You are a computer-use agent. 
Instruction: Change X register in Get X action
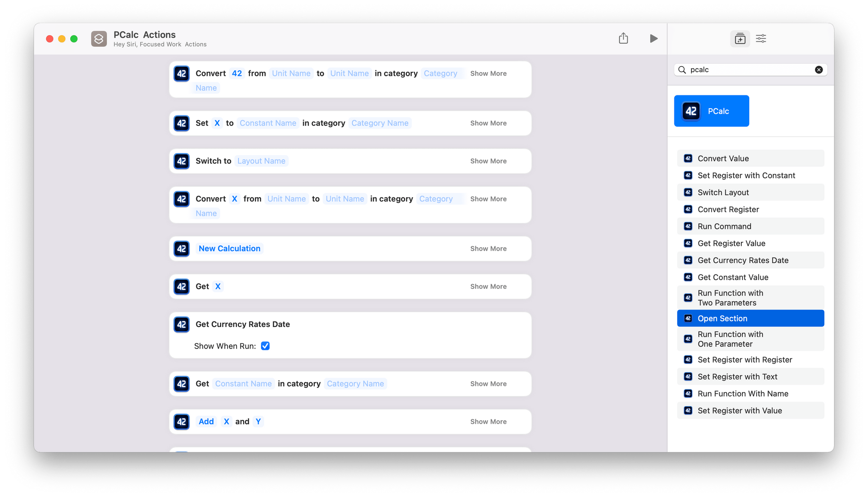coord(218,286)
